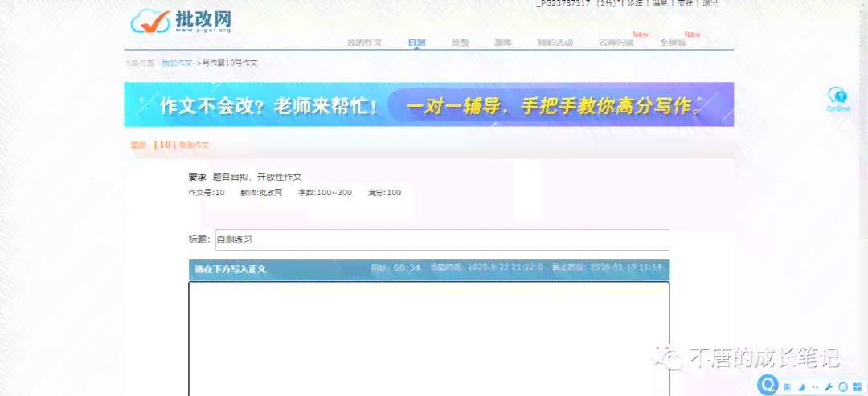Click the 字数:100~300 text

pos(325,193)
